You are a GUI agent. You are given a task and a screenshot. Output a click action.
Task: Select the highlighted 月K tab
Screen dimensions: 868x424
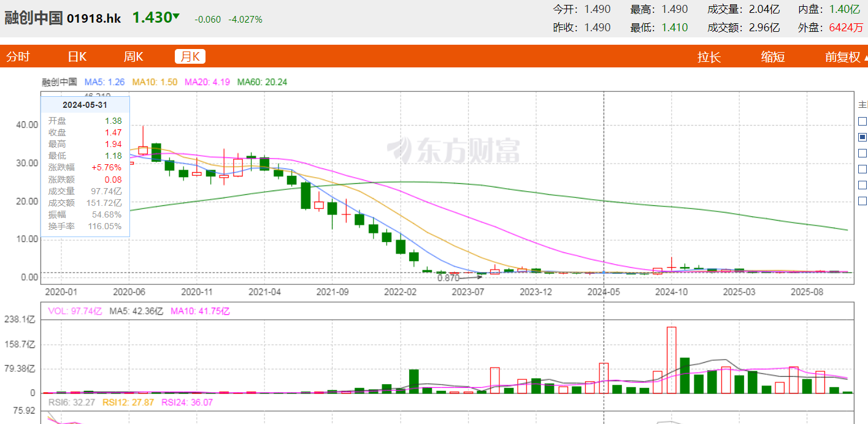tap(190, 57)
